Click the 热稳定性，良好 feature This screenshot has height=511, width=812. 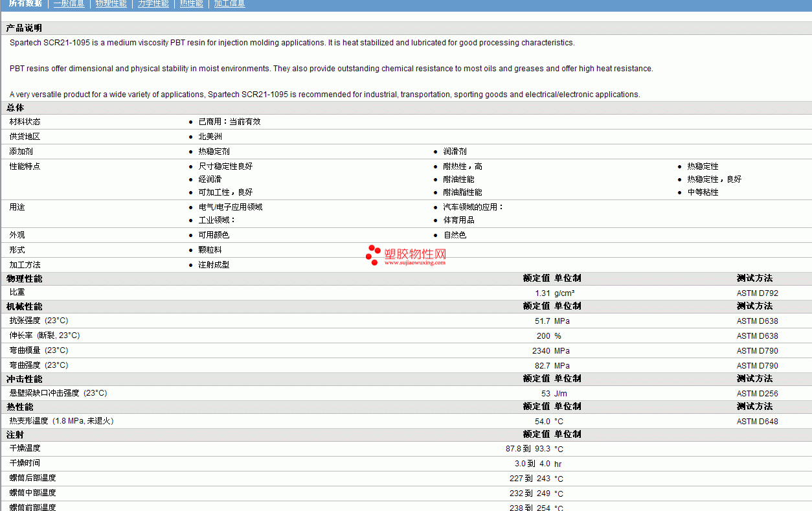tap(714, 179)
